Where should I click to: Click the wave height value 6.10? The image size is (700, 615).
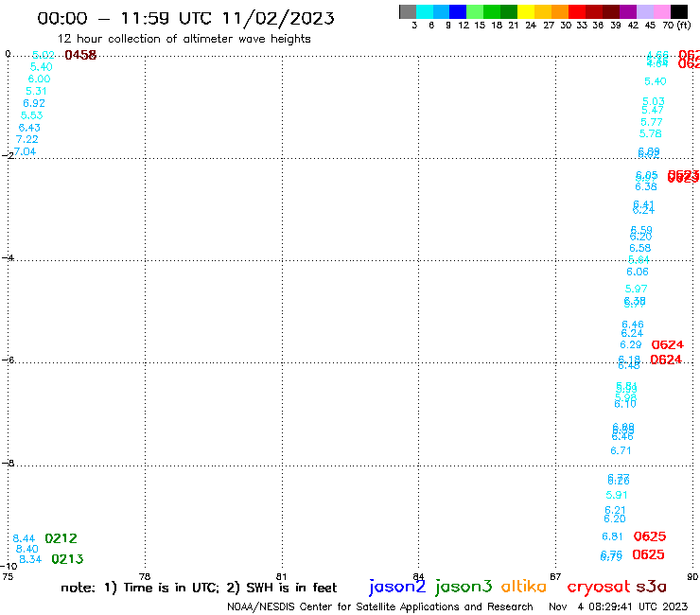625,404
